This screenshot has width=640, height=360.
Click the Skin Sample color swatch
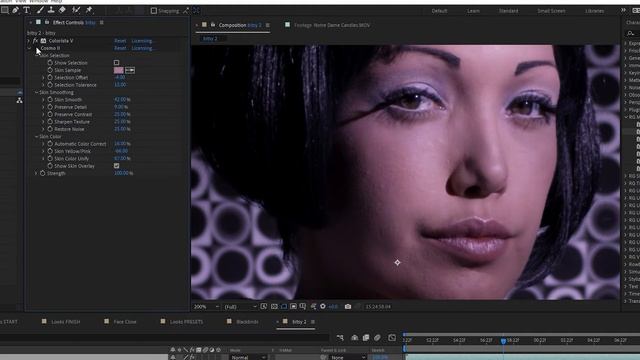coord(118,70)
